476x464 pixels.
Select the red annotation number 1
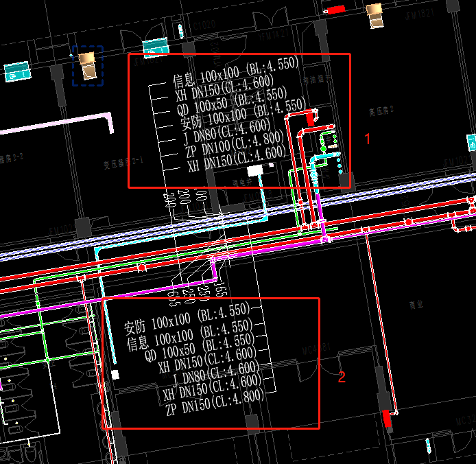click(x=367, y=139)
